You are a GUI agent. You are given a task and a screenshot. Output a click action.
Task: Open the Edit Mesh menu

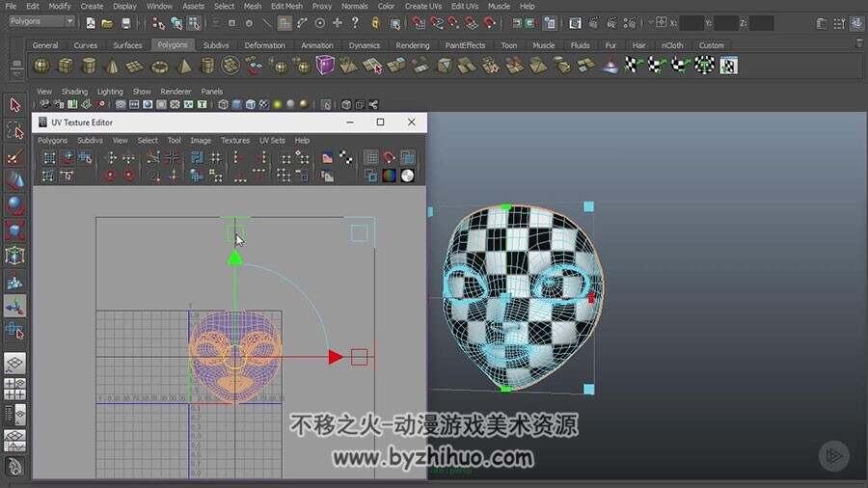click(x=286, y=6)
